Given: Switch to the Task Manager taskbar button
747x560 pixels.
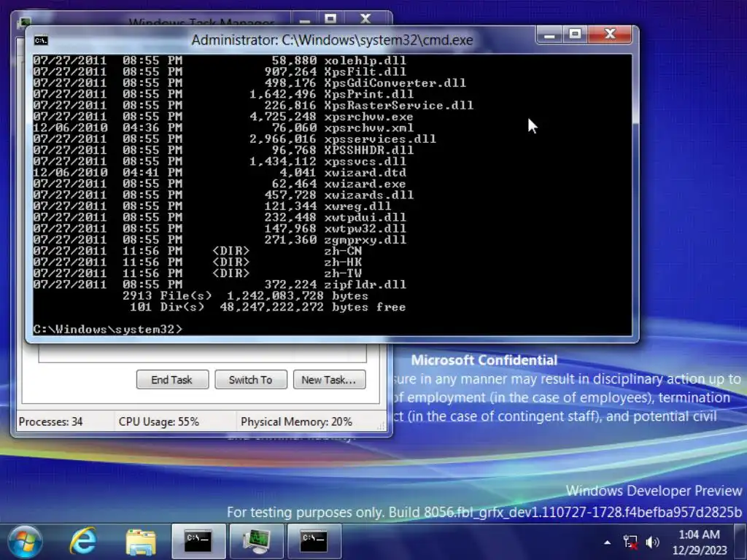Looking at the screenshot, I should pyautogui.click(x=256, y=542).
